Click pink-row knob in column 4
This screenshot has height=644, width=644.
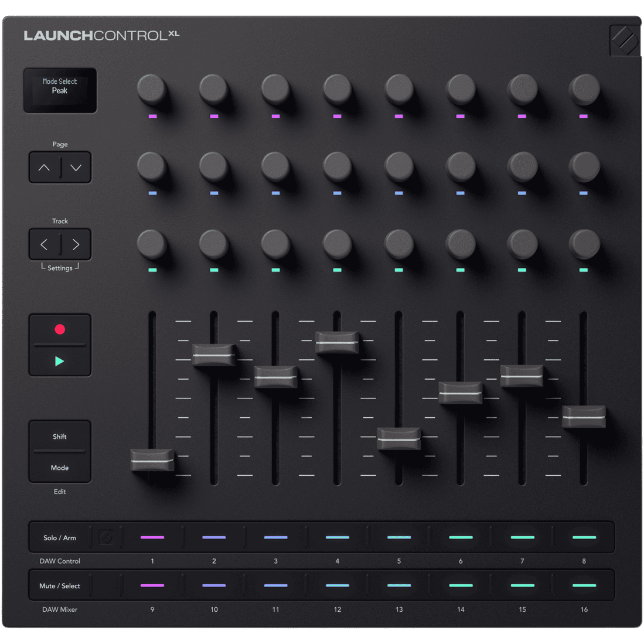(338, 88)
